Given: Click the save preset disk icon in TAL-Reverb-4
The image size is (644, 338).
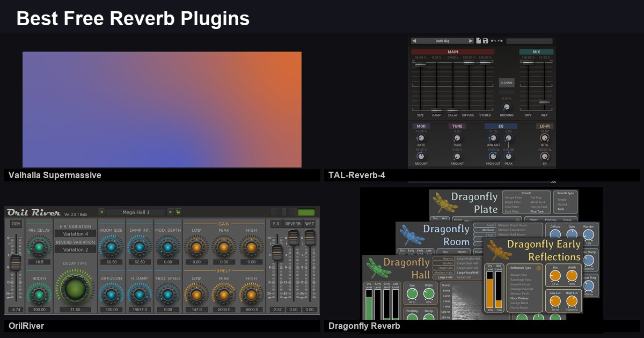Looking at the screenshot, I should point(486,41).
